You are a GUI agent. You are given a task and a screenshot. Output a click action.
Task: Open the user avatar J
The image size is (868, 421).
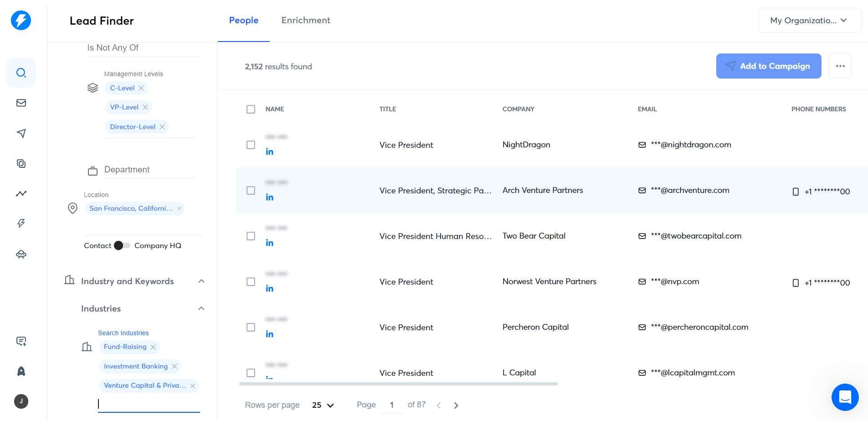21,401
